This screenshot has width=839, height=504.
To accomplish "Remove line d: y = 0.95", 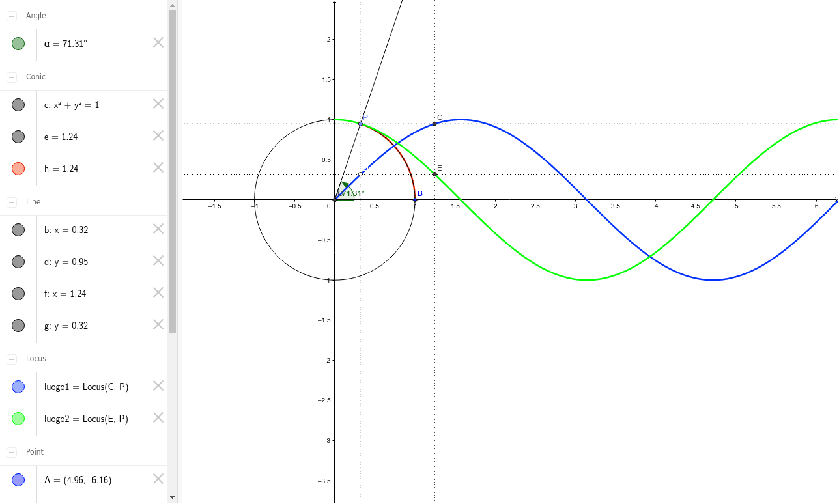I will click(x=158, y=261).
